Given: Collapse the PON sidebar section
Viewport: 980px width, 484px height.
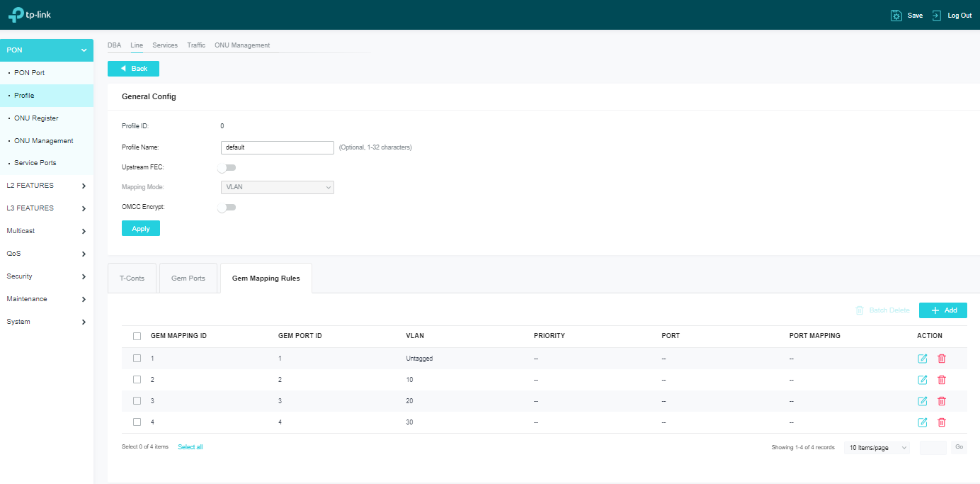Looking at the screenshot, I should tap(47, 50).
